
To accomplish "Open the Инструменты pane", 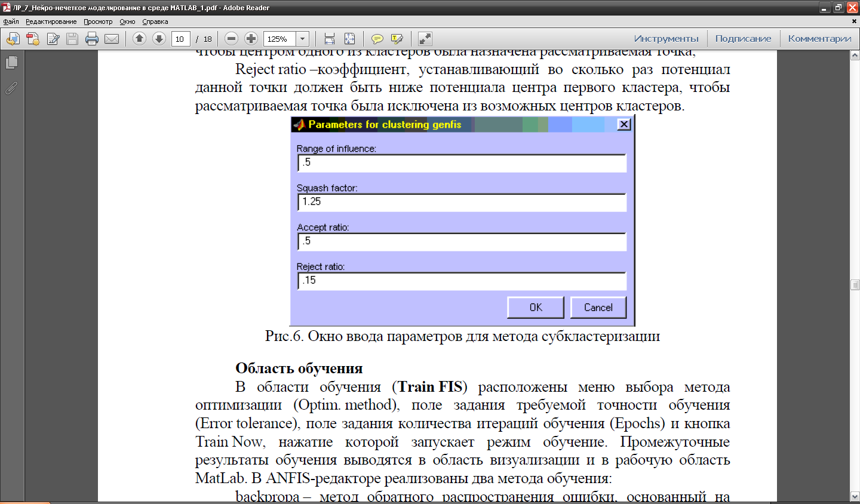I will point(666,39).
